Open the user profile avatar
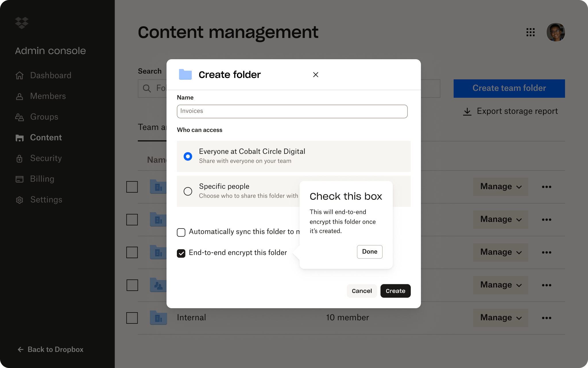This screenshot has height=368, width=588. [556, 32]
